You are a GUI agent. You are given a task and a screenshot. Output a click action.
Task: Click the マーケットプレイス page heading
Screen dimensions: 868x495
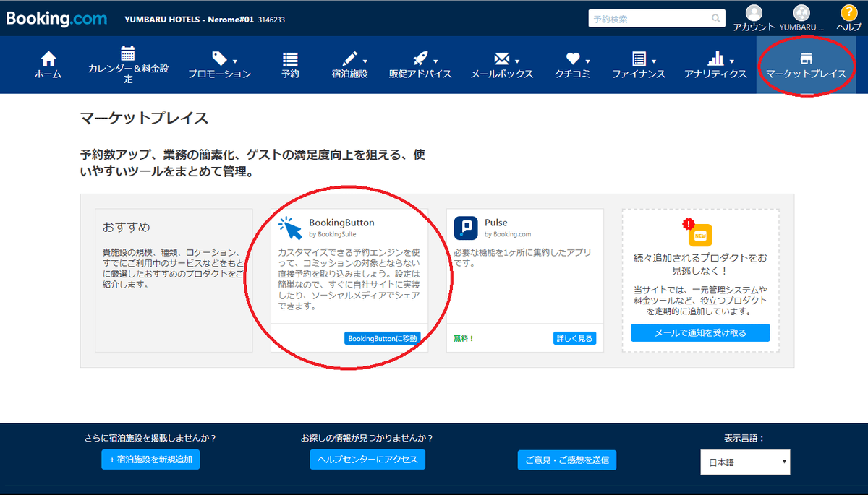[x=144, y=118]
